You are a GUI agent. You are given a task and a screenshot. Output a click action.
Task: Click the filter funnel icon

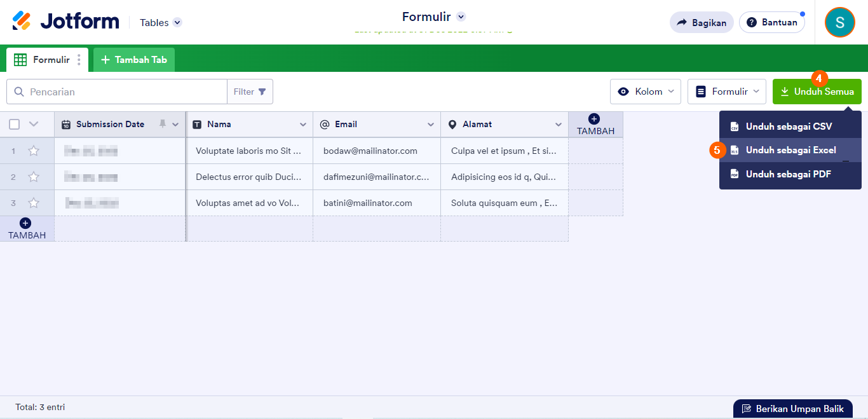[262, 91]
